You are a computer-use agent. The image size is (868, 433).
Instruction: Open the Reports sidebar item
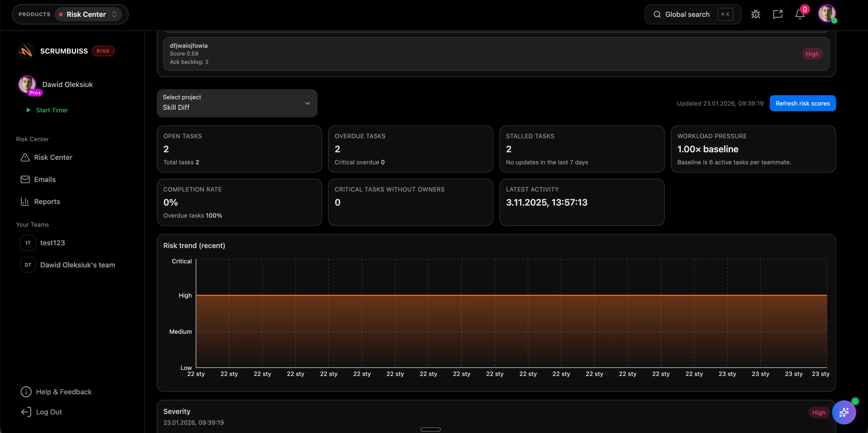tap(47, 202)
